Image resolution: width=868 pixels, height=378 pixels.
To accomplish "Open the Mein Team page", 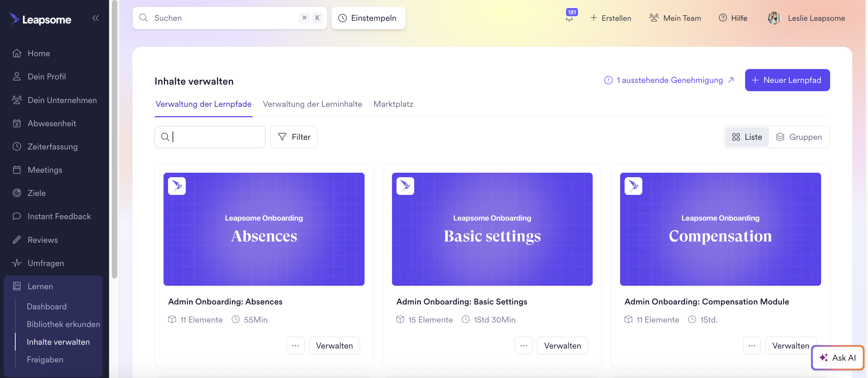I will (x=675, y=18).
